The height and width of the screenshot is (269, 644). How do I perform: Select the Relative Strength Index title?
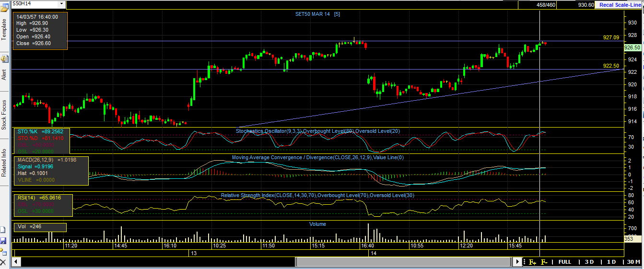click(x=318, y=195)
